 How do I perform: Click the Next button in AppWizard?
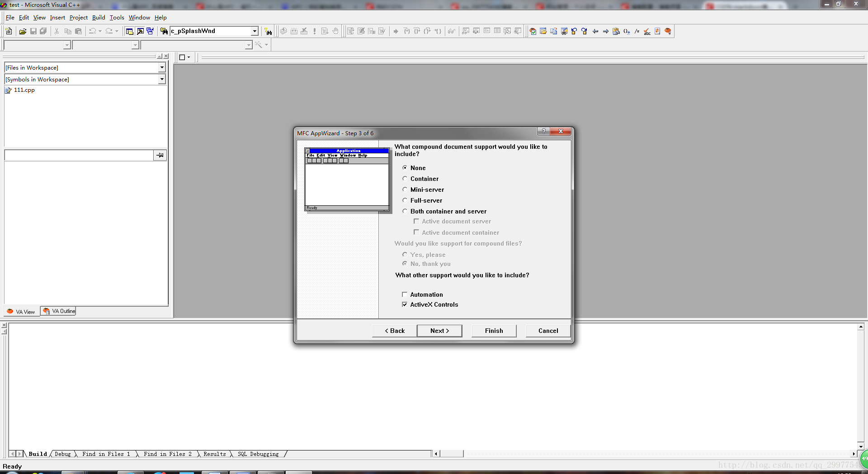pyautogui.click(x=439, y=331)
